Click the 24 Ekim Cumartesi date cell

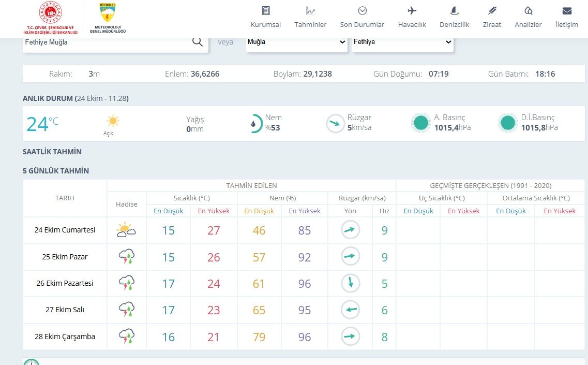click(65, 230)
